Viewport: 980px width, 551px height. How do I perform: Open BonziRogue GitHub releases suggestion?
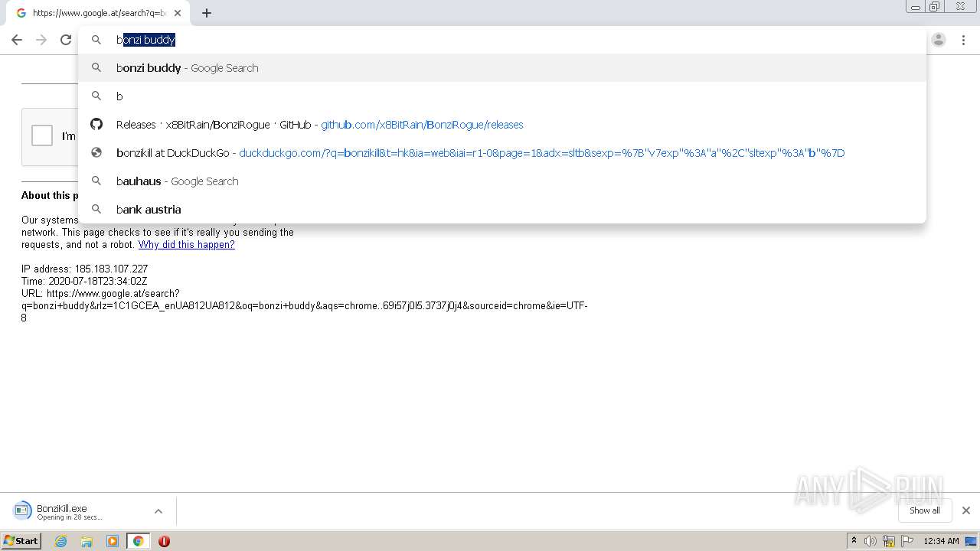pos(502,125)
